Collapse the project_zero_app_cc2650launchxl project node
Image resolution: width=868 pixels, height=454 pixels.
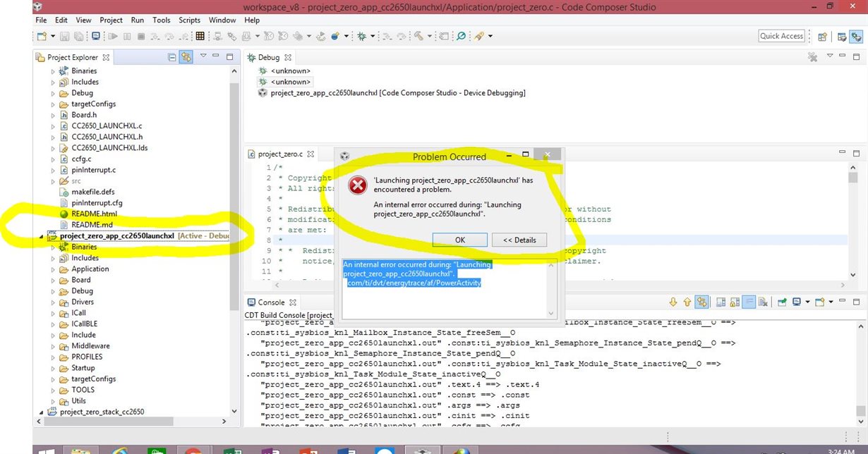41,237
